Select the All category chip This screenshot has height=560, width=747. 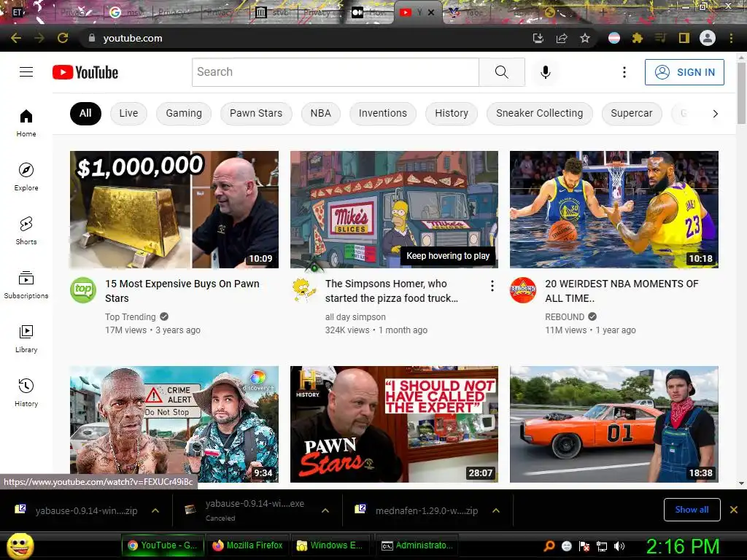(86, 113)
